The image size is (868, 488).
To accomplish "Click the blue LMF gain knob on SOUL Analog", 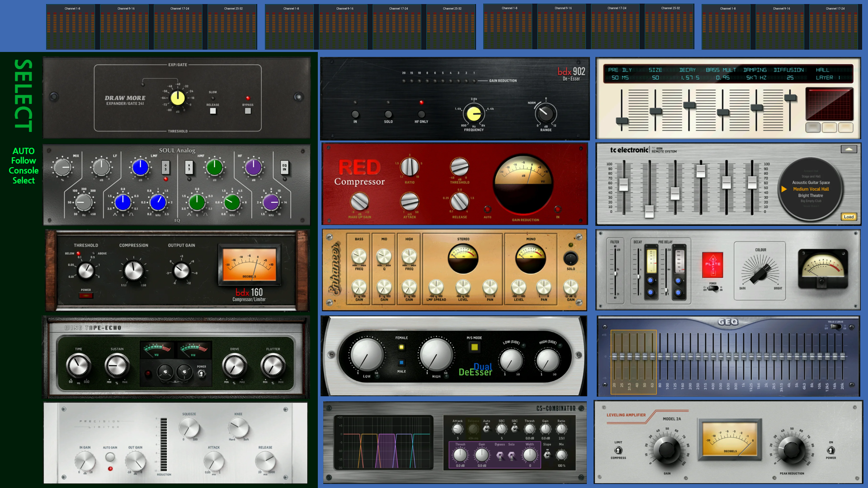I will [140, 167].
